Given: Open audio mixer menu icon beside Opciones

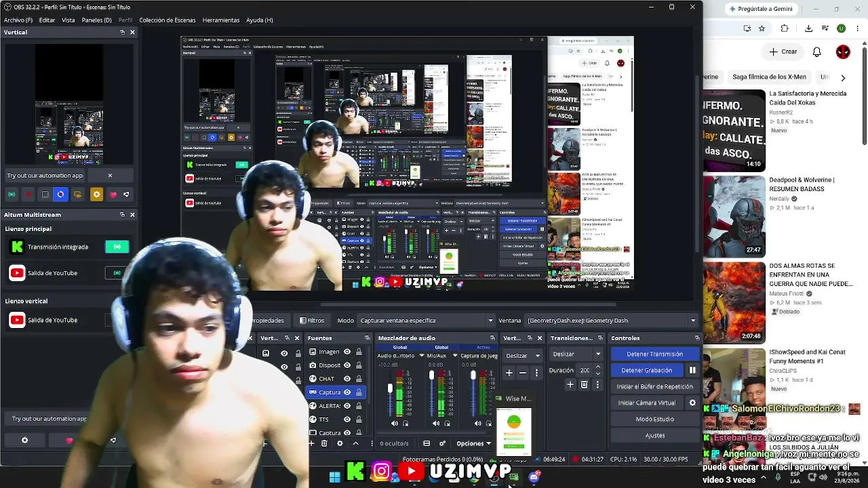Looking at the screenshot, I should (x=442, y=443).
